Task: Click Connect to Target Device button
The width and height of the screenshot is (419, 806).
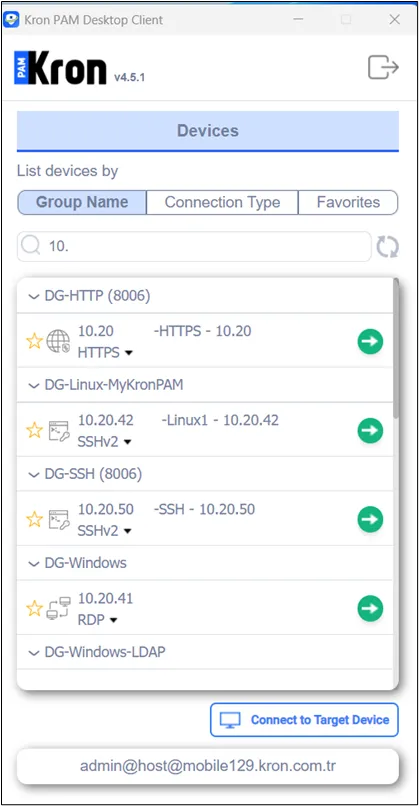Action: pos(304,720)
